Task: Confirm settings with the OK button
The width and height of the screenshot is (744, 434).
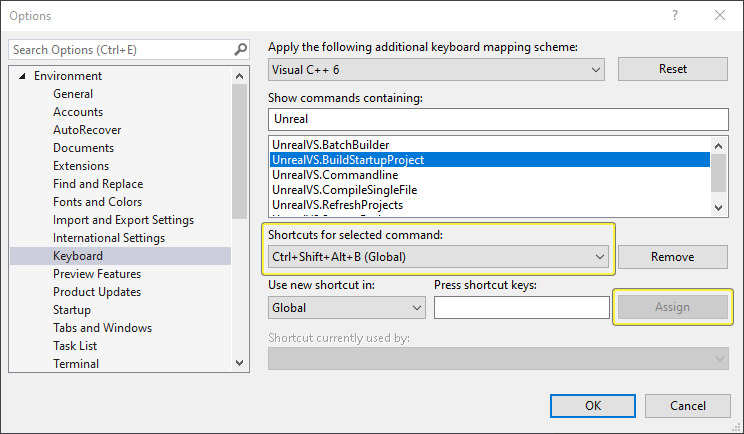Action: 592,406
